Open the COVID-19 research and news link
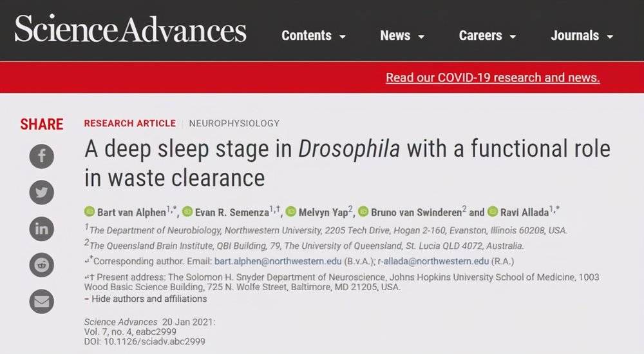Screen dimensions: 644x354 tap(493, 77)
